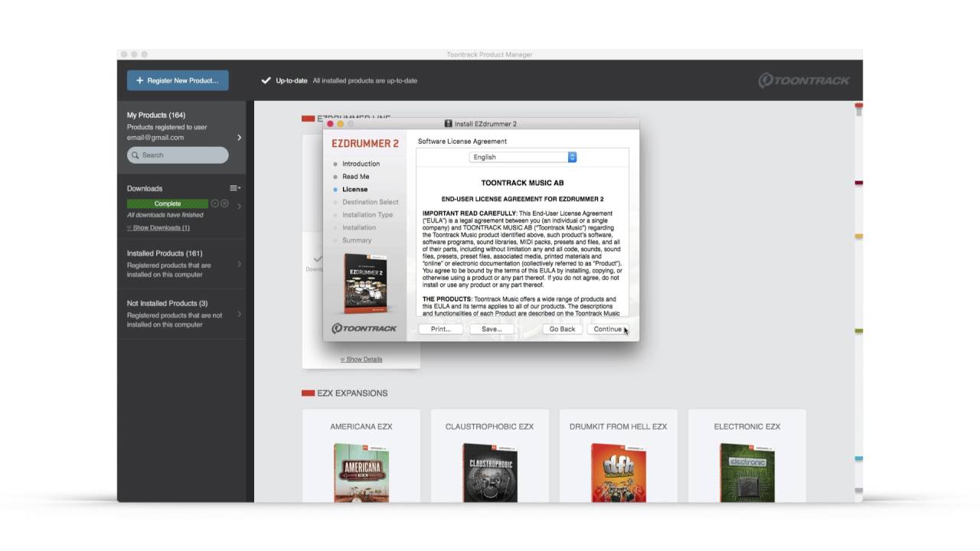Click the TOONTRACK MUSIC AB license heading
The height and width of the screenshot is (551, 980).
pos(522,184)
